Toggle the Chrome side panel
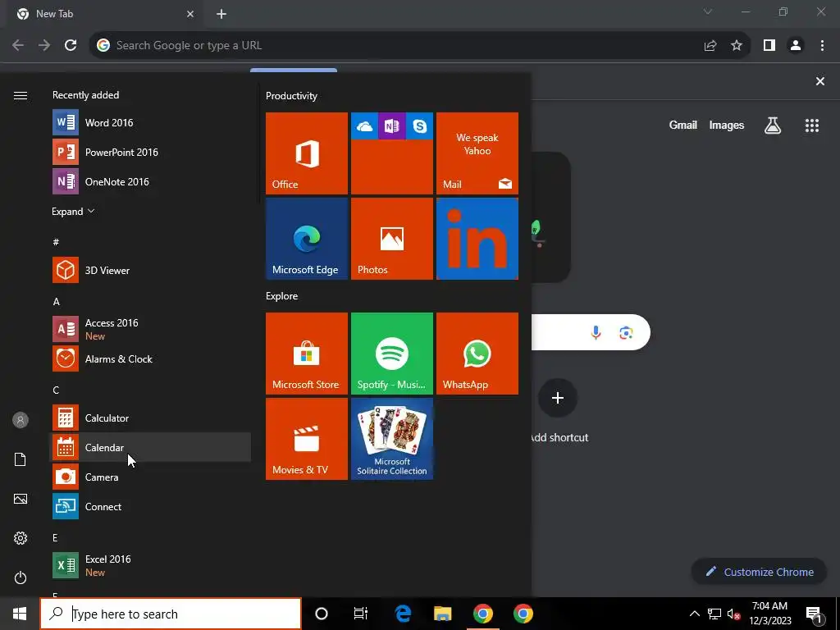This screenshot has height=630, width=840. pyautogui.click(x=769, y=46)
